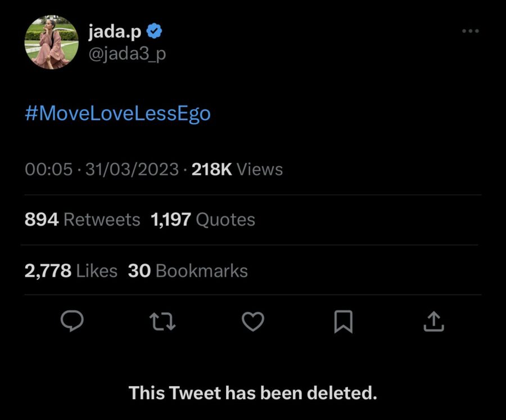Click the 31/03/2023 post date
The width and height of the screenshot is (506, 420).
(x=132, y=169)
